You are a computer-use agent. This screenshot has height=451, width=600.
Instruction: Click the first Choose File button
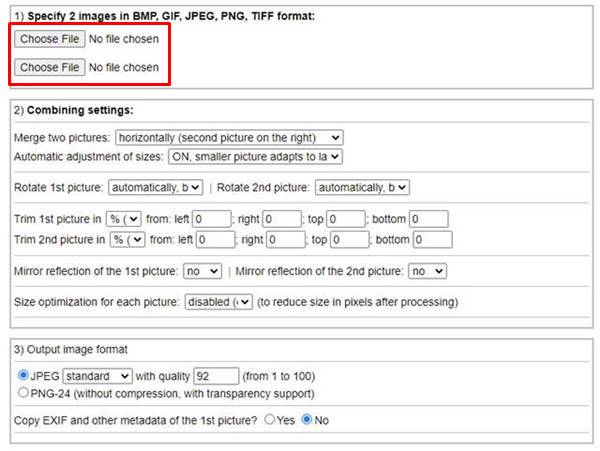pos(49,39)
